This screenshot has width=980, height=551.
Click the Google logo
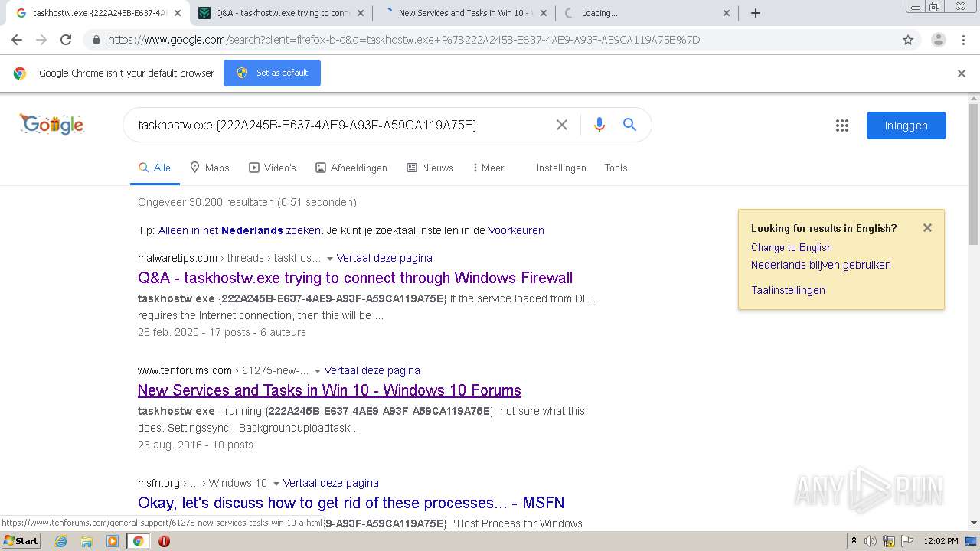(52, 124)
